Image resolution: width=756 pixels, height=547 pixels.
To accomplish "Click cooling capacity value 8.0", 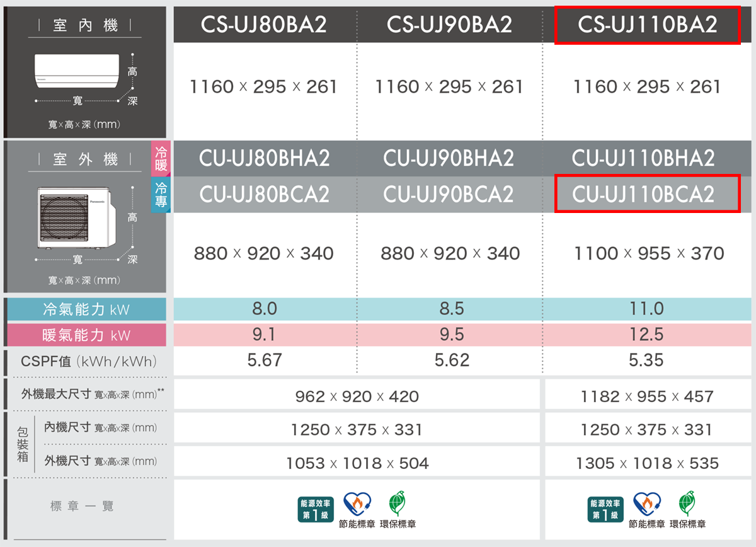I will 264,309.
